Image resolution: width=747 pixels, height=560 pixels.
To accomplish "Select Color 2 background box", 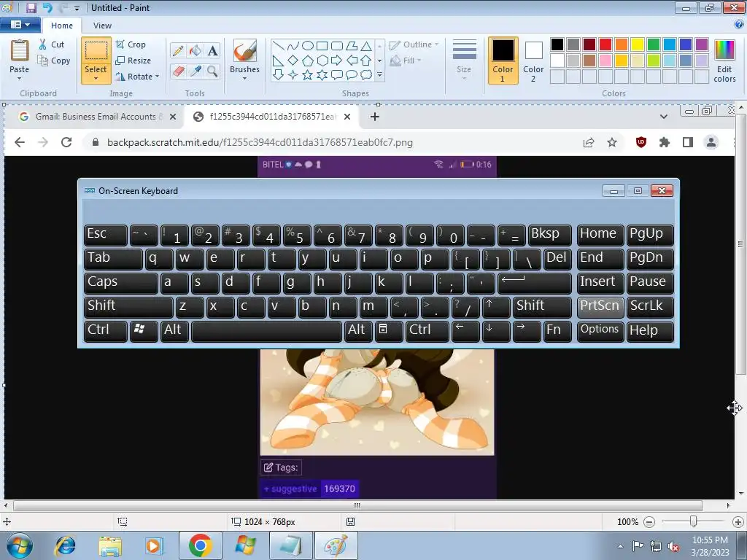I will pyautogui.click(x=533, y=61).
